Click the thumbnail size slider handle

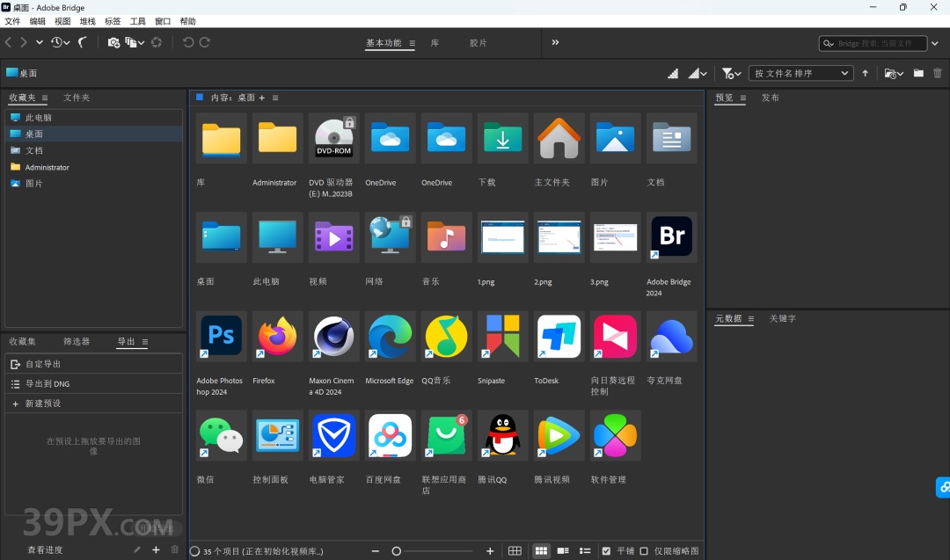pos(396,551)
